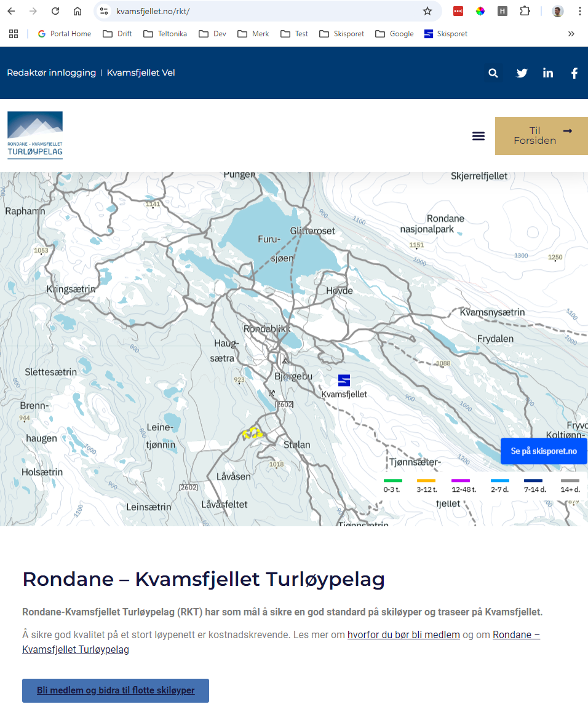Click the Lavåsen map label

click(x=233, y=476)
